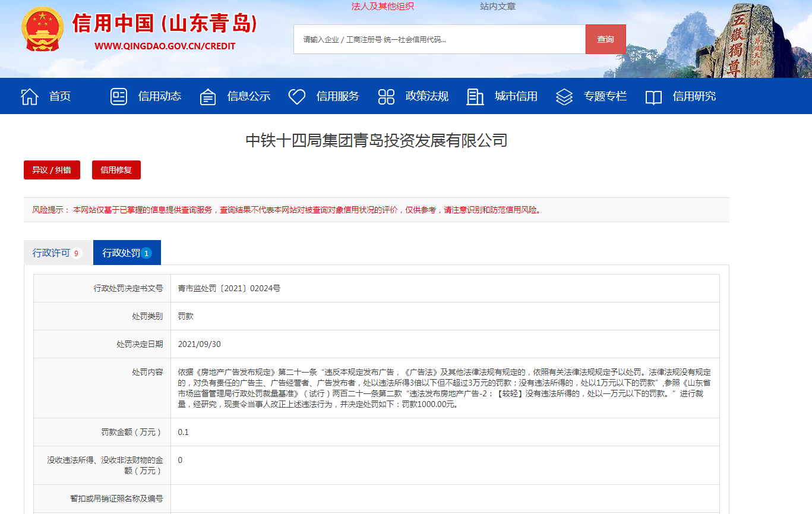
Task: Click the 异议/纠错 button
Action: click(x=52, y=170)
